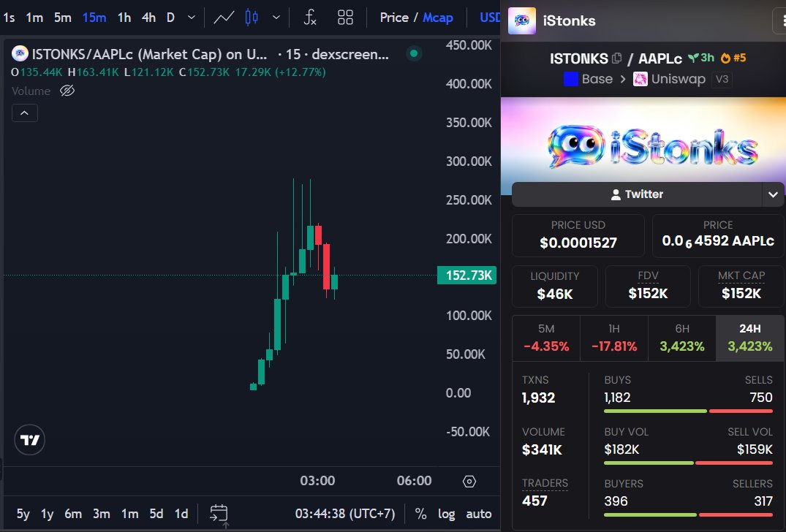
Task: Toggle log scale mode
Action: tap(446, 514)
